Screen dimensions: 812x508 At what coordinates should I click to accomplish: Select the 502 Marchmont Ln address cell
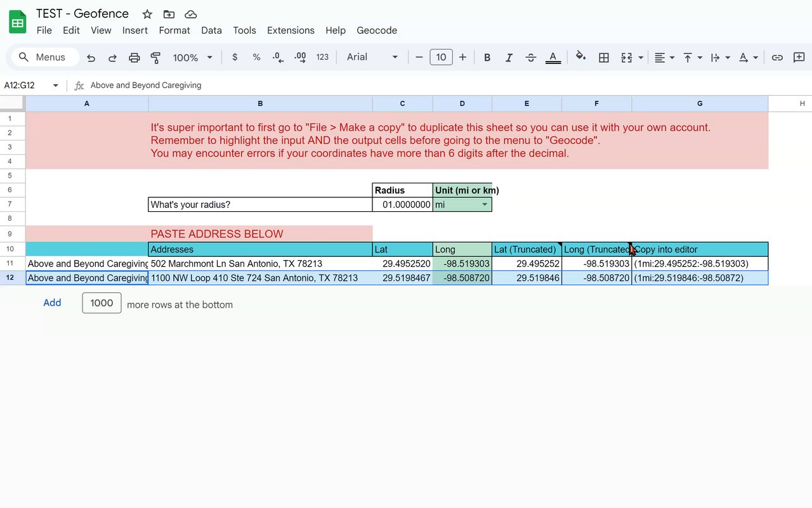coord(260,264)
